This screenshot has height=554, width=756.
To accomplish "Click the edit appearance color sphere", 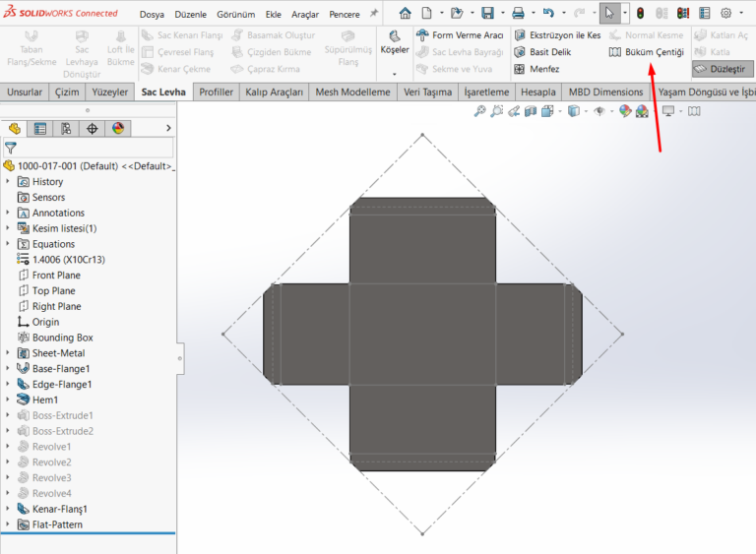I will tap(625, 112).
